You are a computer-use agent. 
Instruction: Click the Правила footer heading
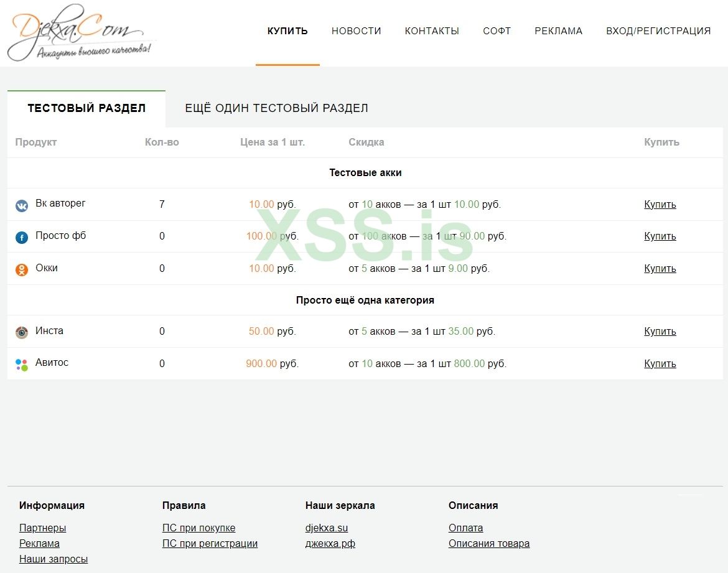point(184,506)
